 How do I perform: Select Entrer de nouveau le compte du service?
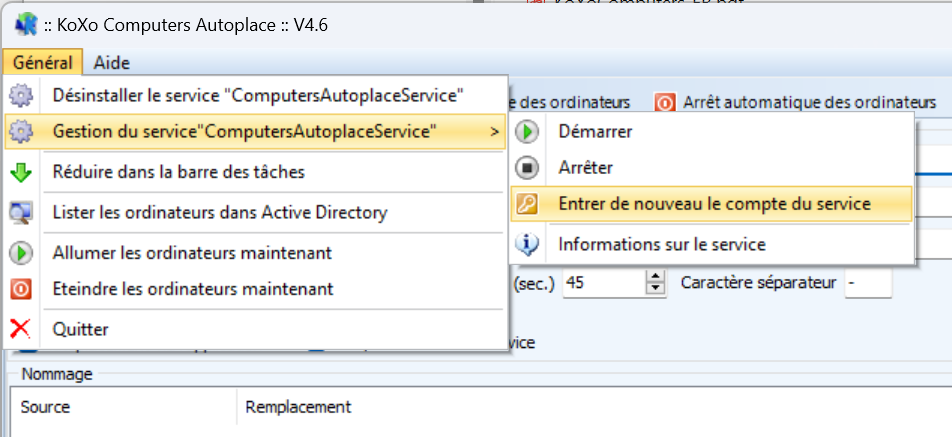point(712,204)
